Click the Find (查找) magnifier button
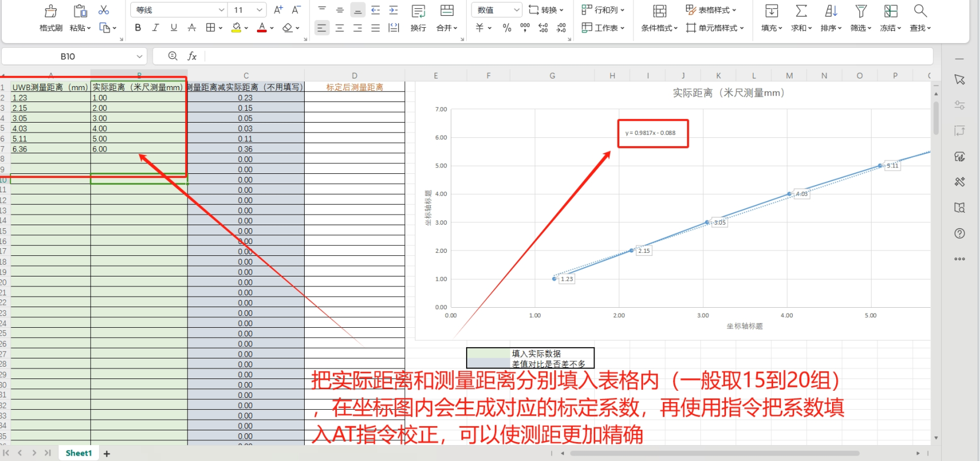This screenshot has height=461, width=980. tap(920, 18)
